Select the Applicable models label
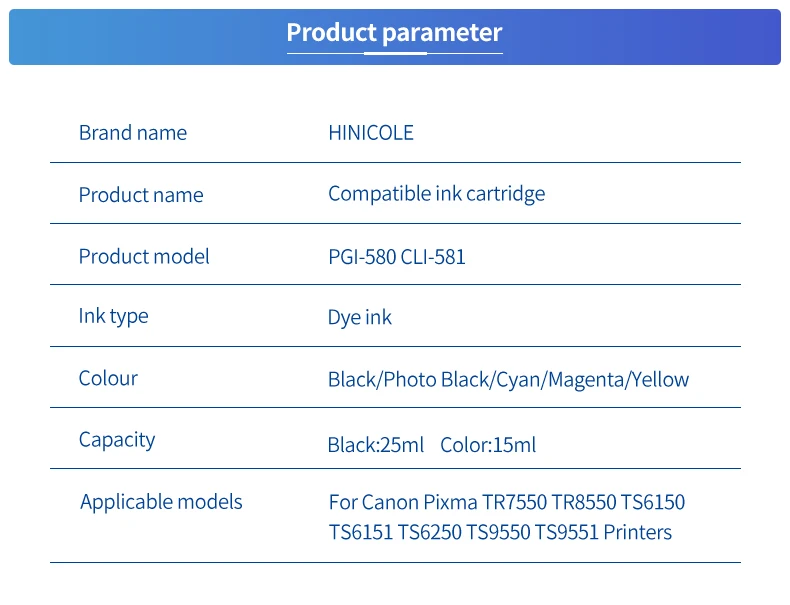 (161, 502)
